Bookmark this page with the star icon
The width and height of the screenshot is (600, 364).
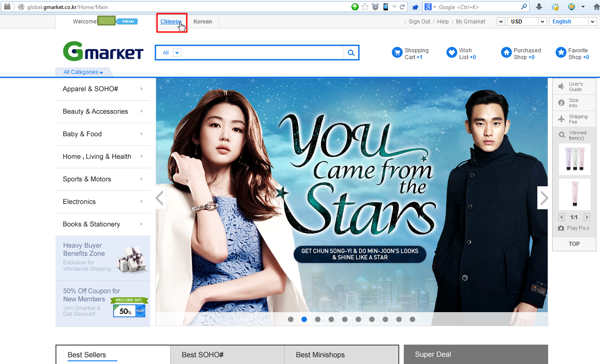[365, 7]
